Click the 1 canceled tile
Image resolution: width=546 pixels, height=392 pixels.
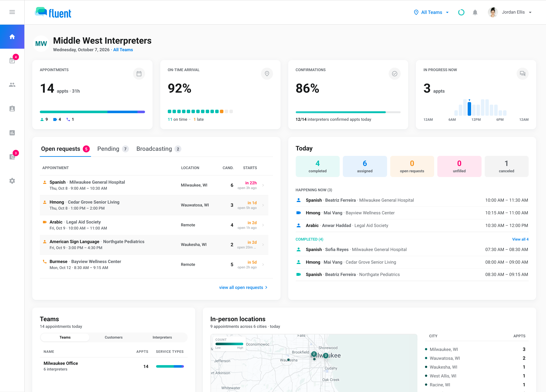click(506, 166)
